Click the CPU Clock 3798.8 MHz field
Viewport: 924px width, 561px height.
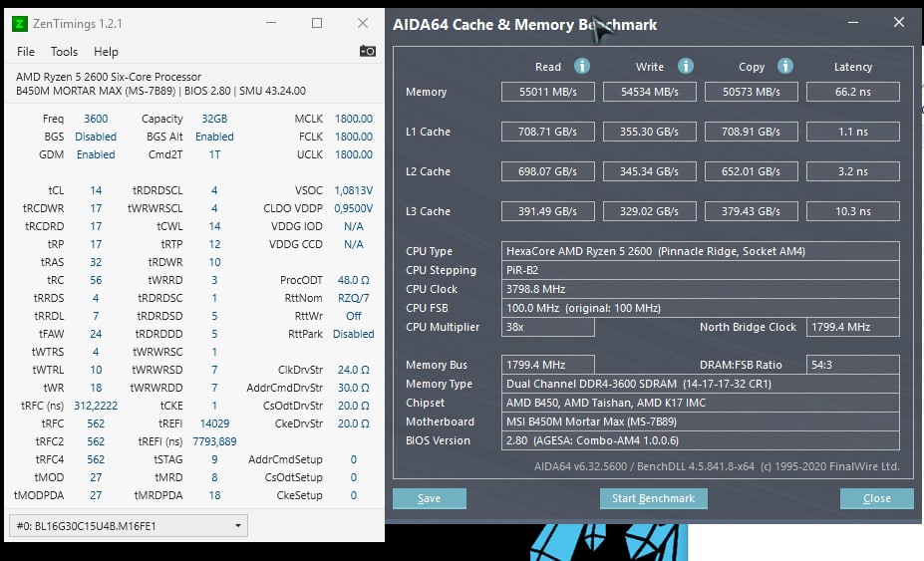(x=701, y=289)
